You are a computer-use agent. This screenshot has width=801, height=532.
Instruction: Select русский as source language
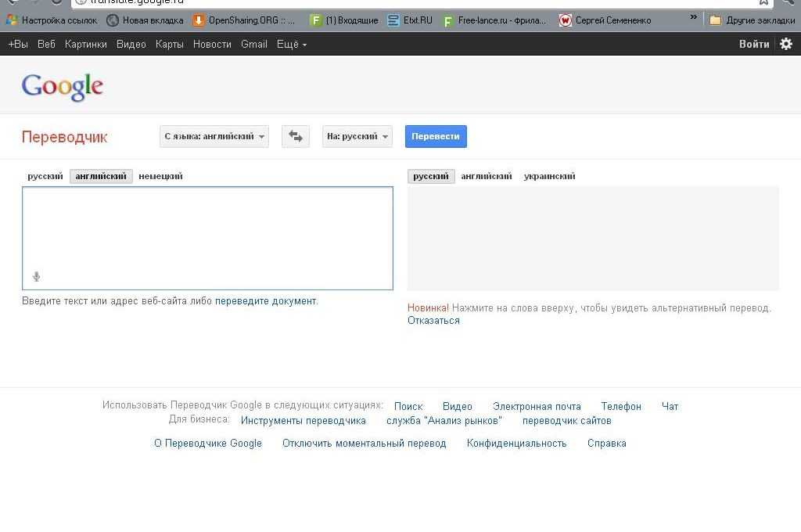tap(45, 176)
